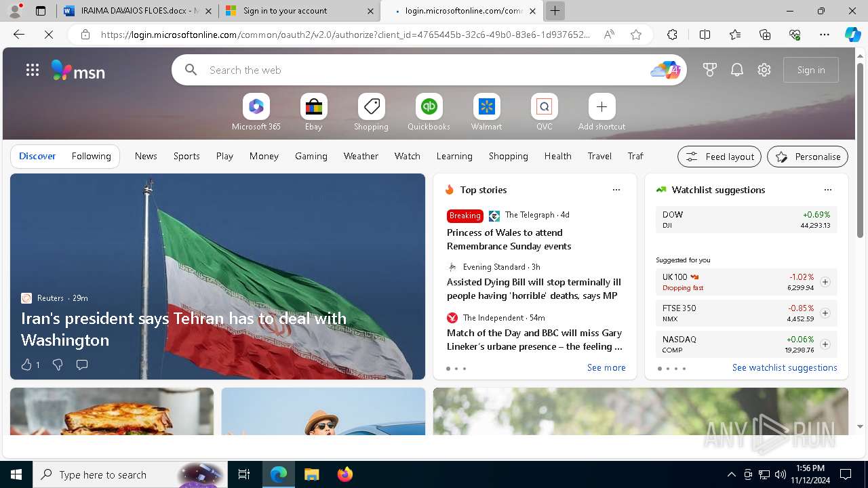Screen dimensions: 868x488
Task: Stop loading the page
Action: [49, 35]
